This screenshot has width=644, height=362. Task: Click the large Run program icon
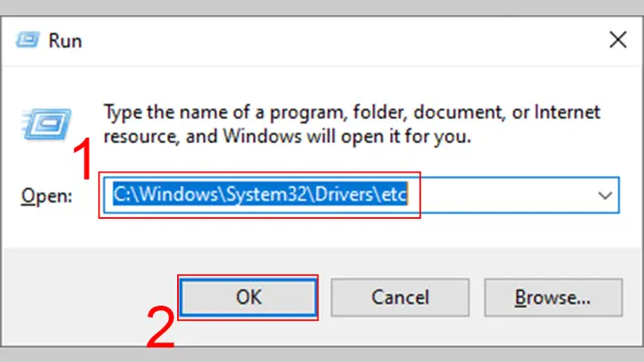[x=47, y=124]
